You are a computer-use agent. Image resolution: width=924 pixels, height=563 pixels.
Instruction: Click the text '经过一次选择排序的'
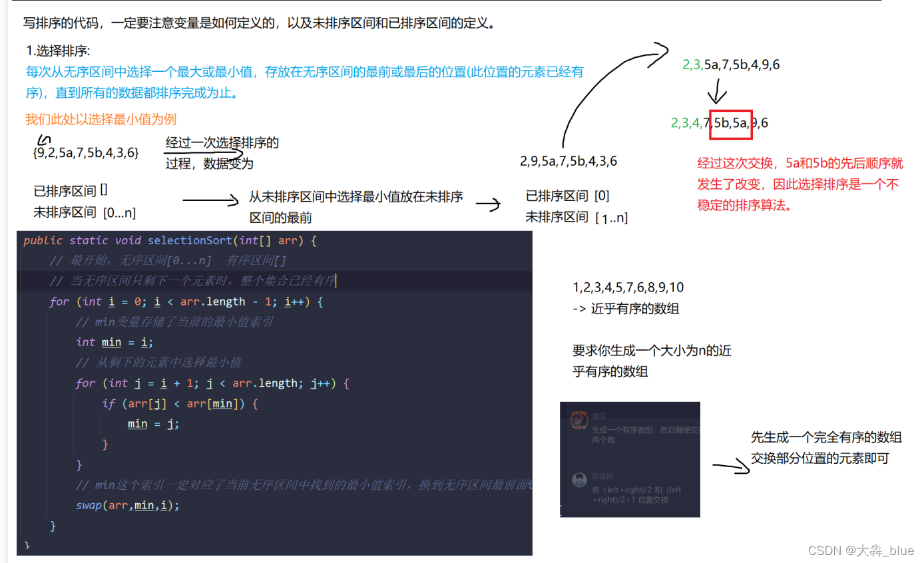pos(222,143)
